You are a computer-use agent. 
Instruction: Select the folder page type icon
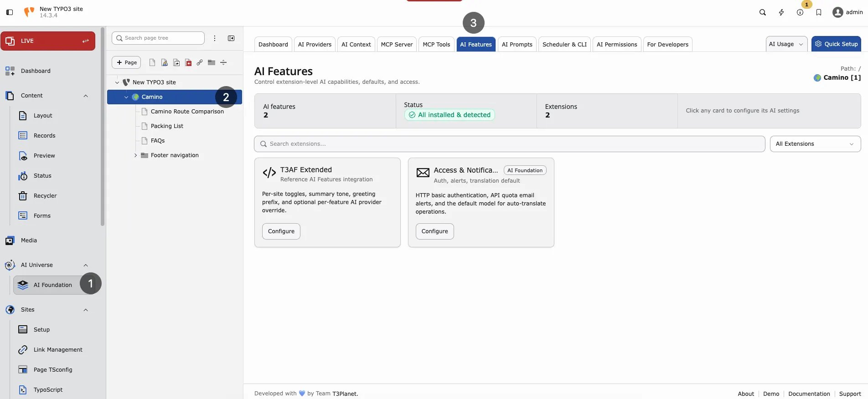pyautogui.click(x=212, y=62)
